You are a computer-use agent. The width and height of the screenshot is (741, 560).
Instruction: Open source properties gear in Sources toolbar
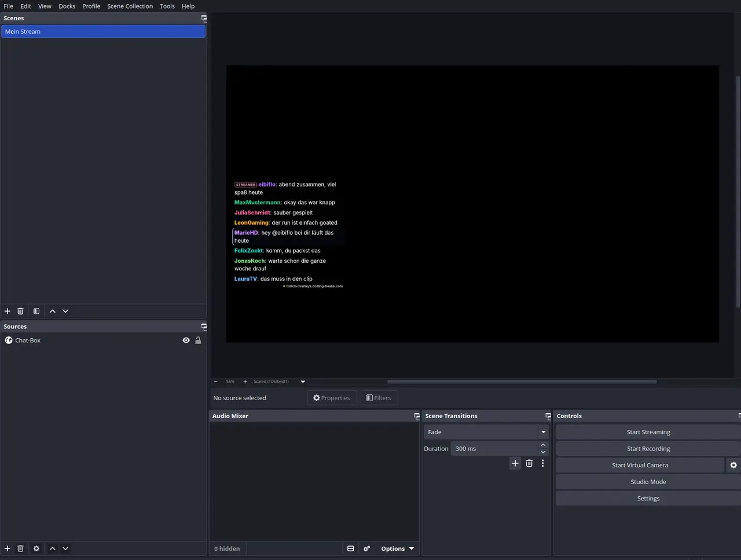pos(36,548)
